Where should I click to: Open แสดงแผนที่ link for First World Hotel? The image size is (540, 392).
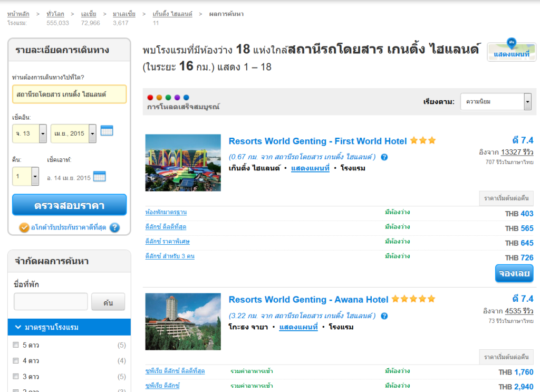[x=310, y=168]
